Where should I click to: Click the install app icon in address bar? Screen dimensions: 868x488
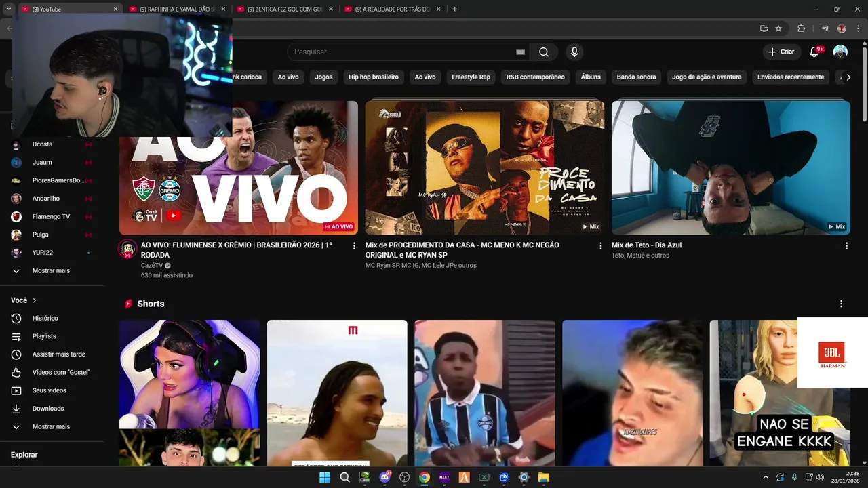[764, 28]
